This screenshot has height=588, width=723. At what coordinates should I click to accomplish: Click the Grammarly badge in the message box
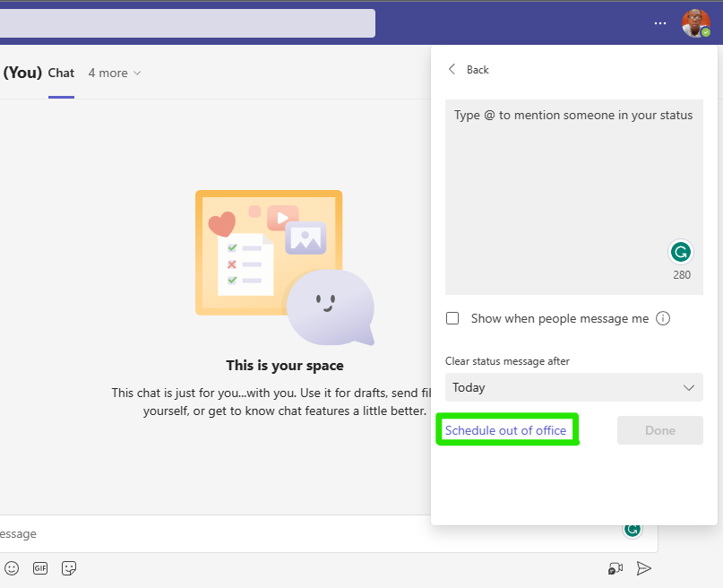pyautogui.click(x=633, y=529)
